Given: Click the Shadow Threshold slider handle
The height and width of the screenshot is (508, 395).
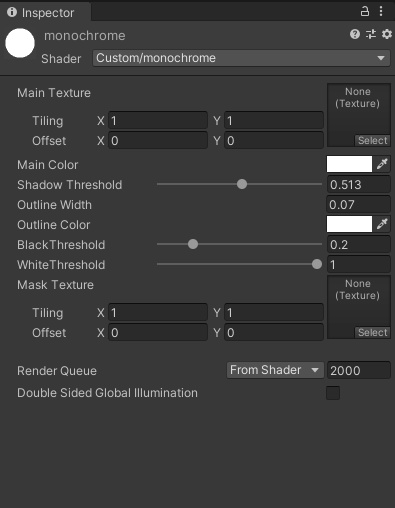Looking at the screenshot, I should (242, 184).
